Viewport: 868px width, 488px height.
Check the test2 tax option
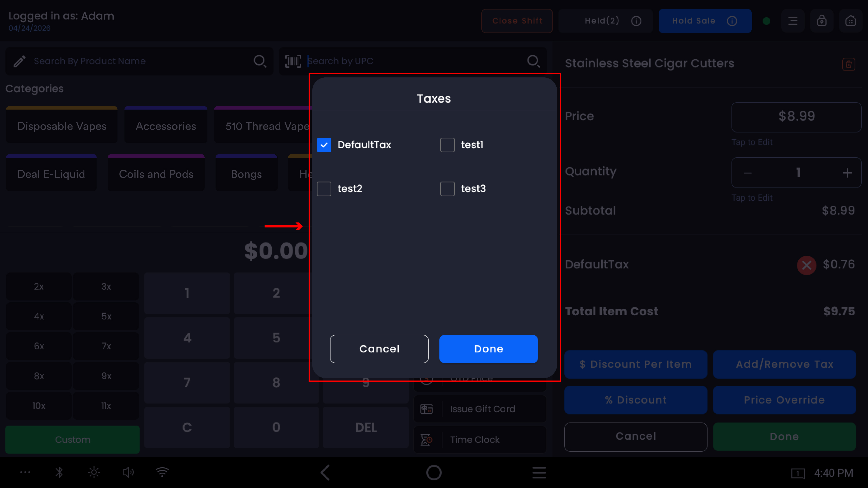click(324, 189)
